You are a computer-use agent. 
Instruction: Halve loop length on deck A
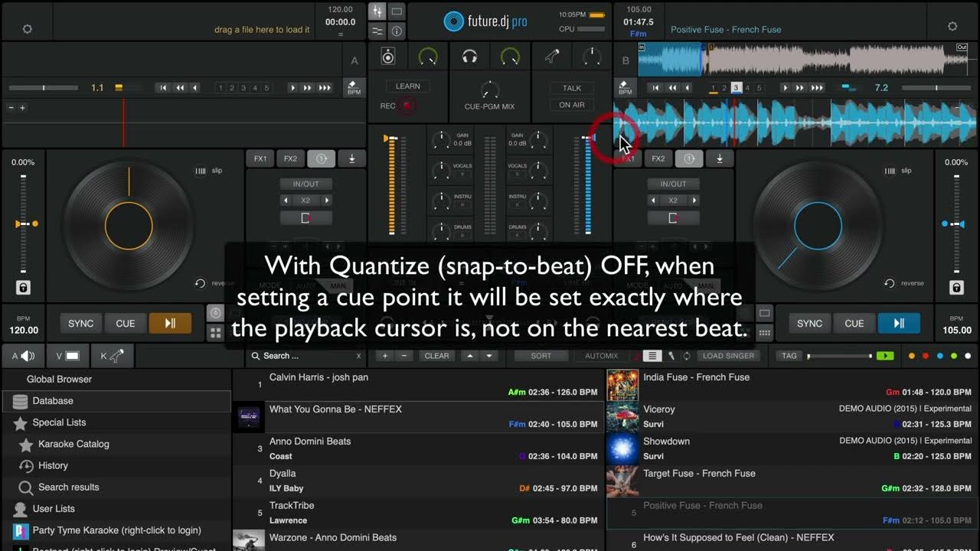coord(286,201)
